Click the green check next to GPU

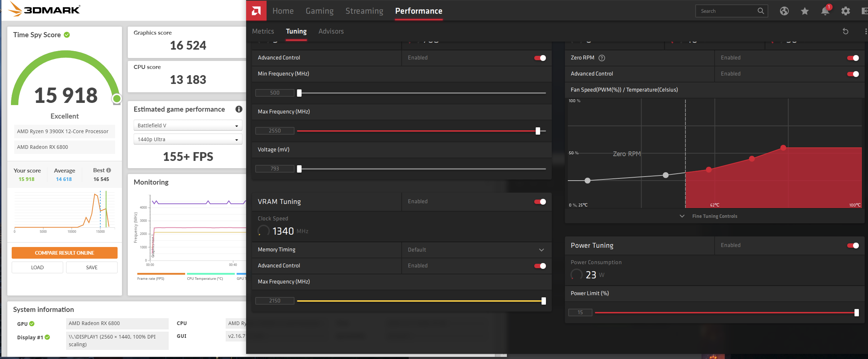click(x=32, y=324)
